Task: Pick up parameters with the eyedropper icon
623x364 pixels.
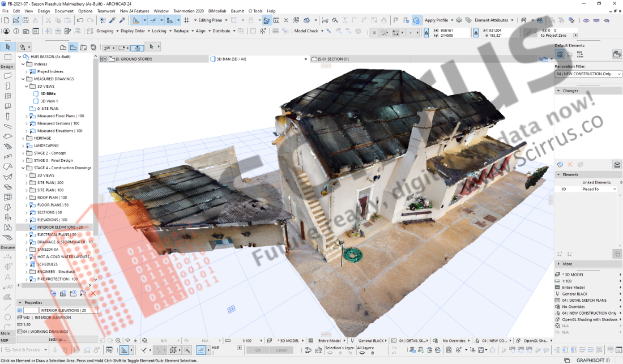Action: (112, 20)
